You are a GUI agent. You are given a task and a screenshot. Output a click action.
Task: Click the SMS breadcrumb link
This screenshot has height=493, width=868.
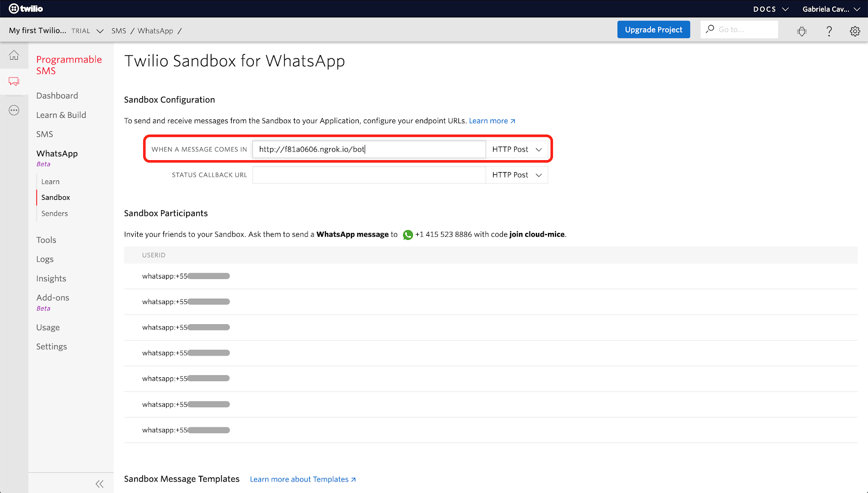point(119,31)
